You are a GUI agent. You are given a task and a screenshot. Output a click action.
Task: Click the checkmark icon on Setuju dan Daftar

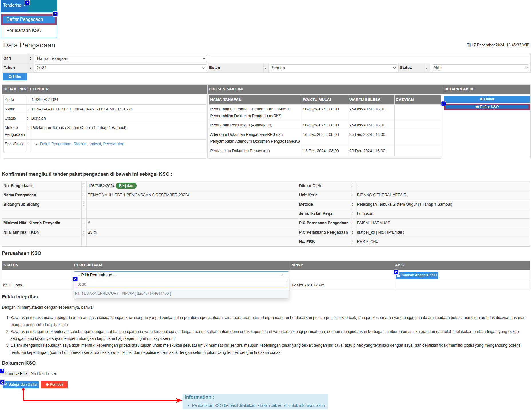tap(6, 385)
